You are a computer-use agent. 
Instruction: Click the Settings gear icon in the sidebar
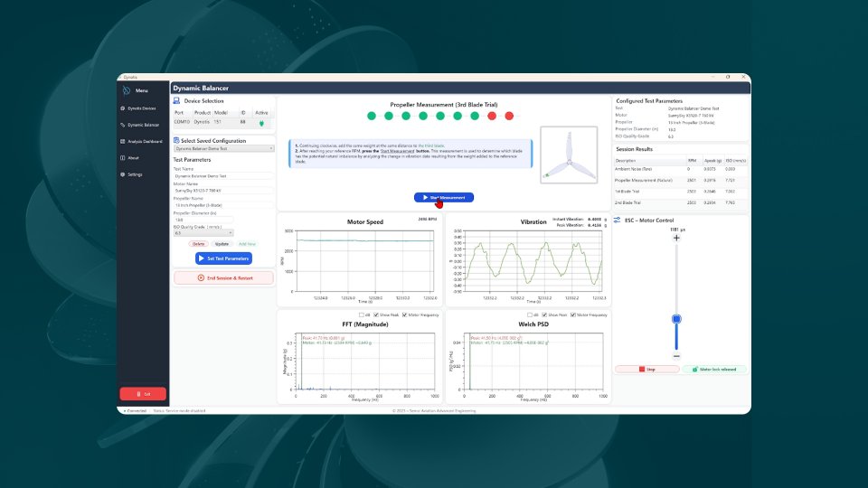tap(123, 174)
